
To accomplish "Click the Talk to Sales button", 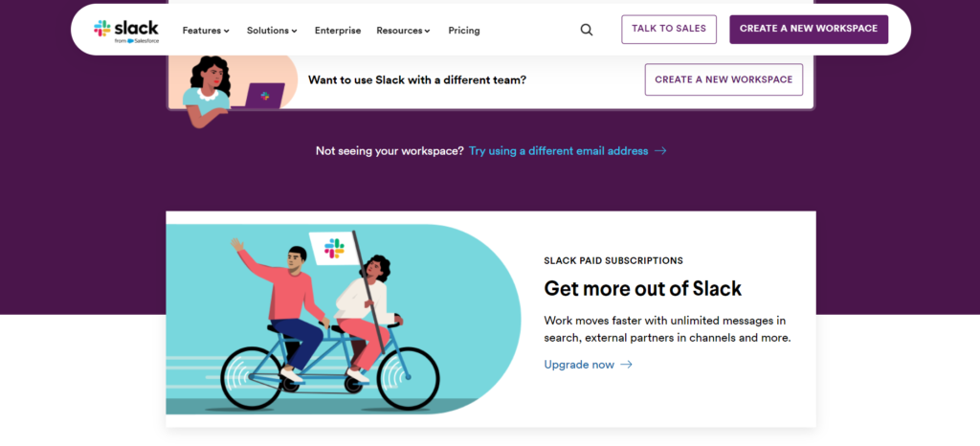I will click(x=669, y=30).
